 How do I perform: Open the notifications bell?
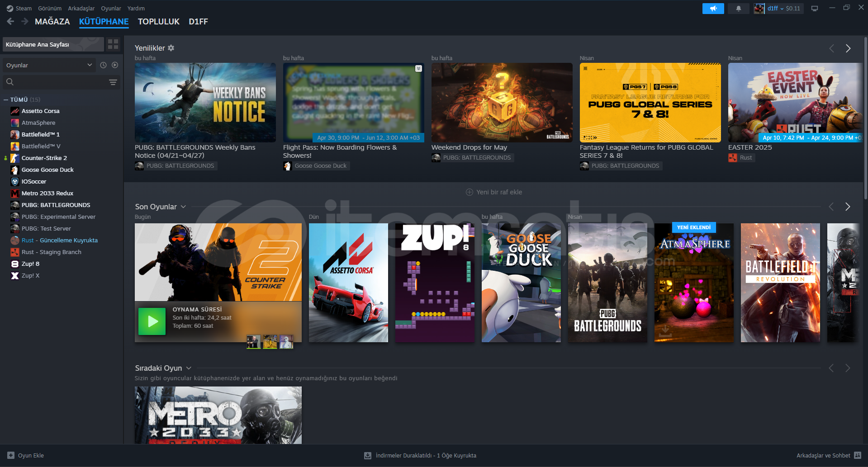[738, 9]
